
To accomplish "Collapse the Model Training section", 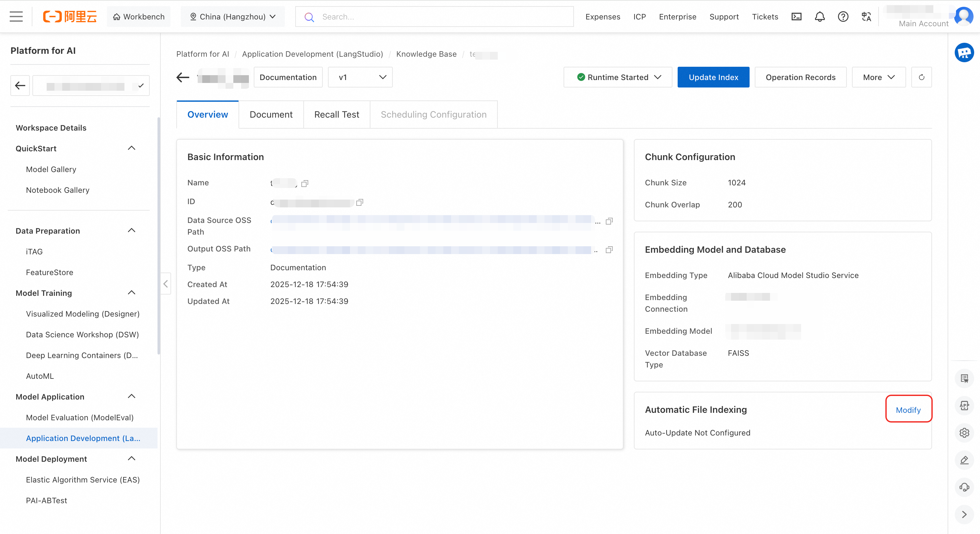I will coord(132,293).
